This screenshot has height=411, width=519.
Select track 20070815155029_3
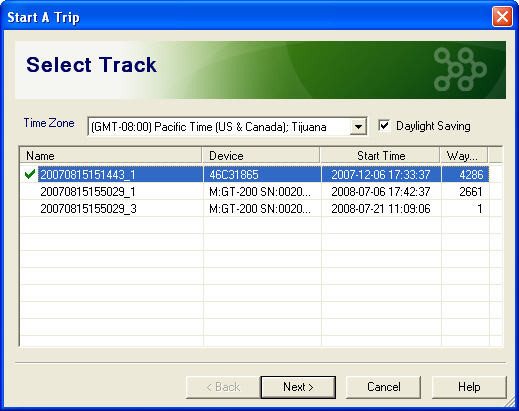click(88, 209)
